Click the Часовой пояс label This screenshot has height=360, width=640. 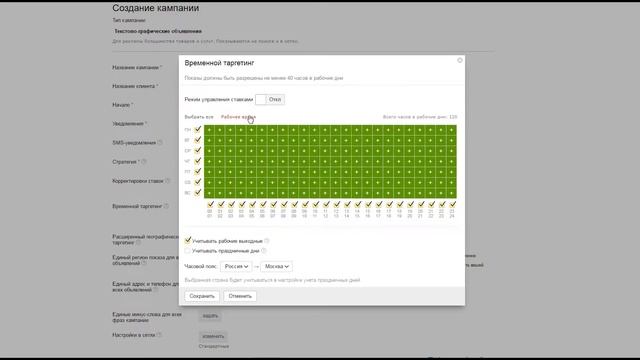pyautogui.click(x=200, y=267)
